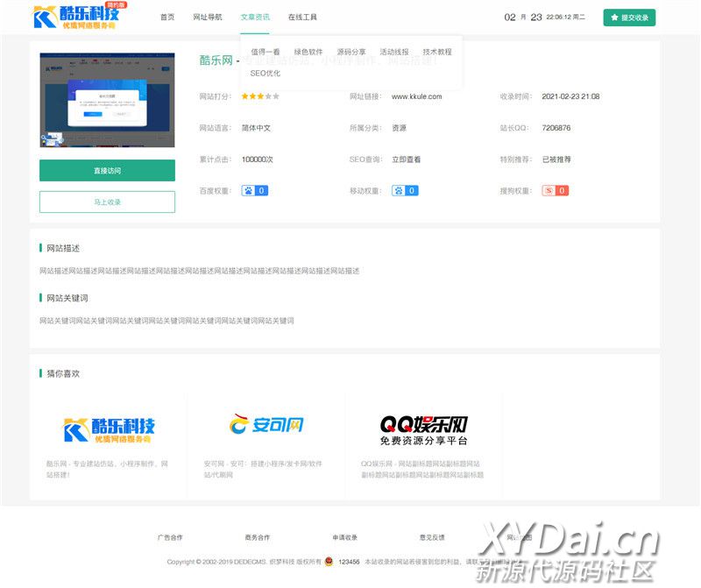
Task: Click the Baidu weight paw badge
Action: pos(248,190)
